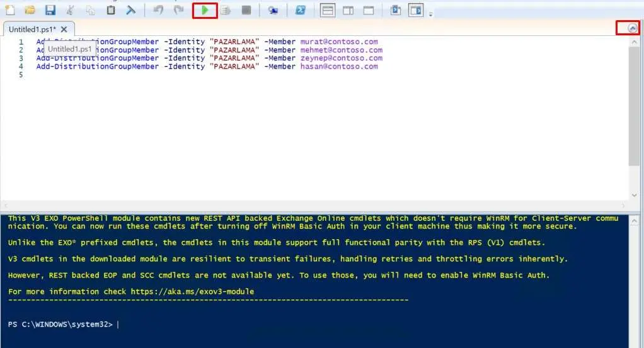
Task: Paste from the clipboard icon
Action: pos(111,10)
